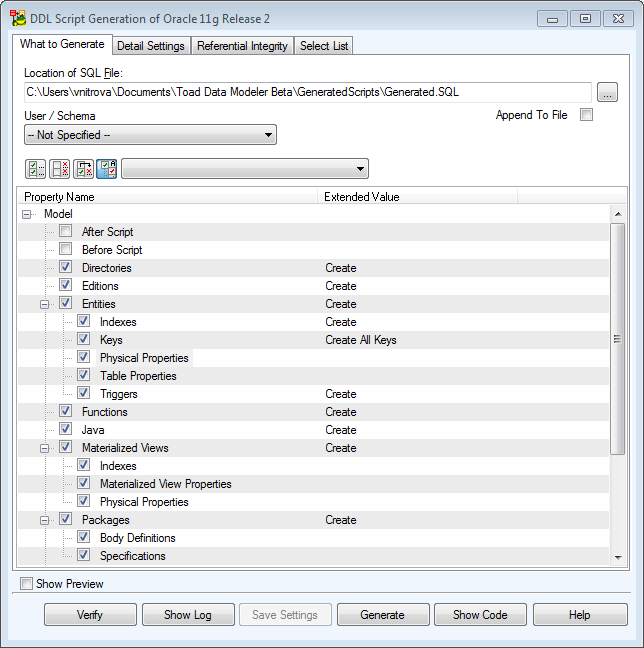
Task: Switch to the Detail Settings tab
Action: click(151, 46)
